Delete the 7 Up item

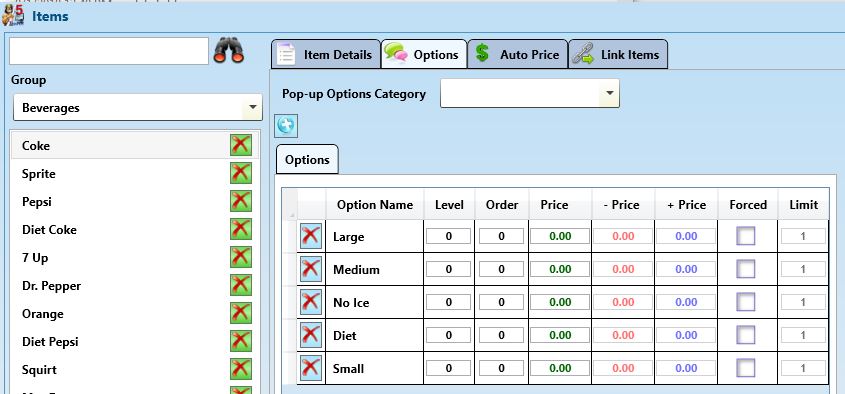click(x=241, y=257)
